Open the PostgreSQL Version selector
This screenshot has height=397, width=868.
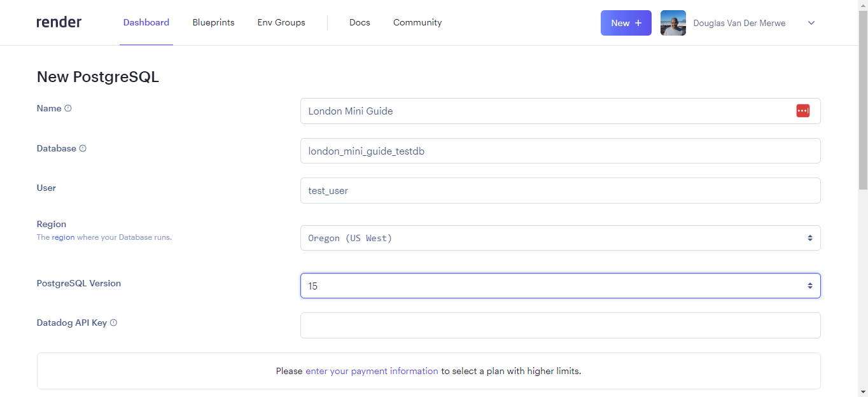tap(560, 286)
